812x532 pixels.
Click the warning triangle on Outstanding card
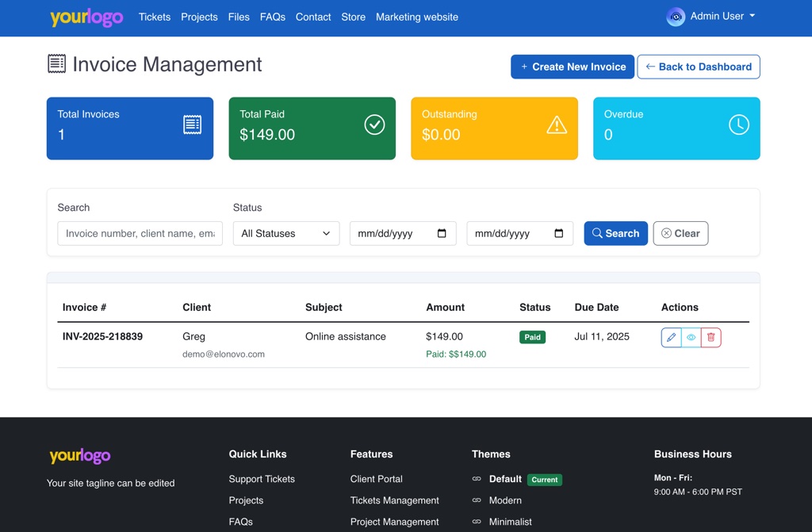(557, 124)
